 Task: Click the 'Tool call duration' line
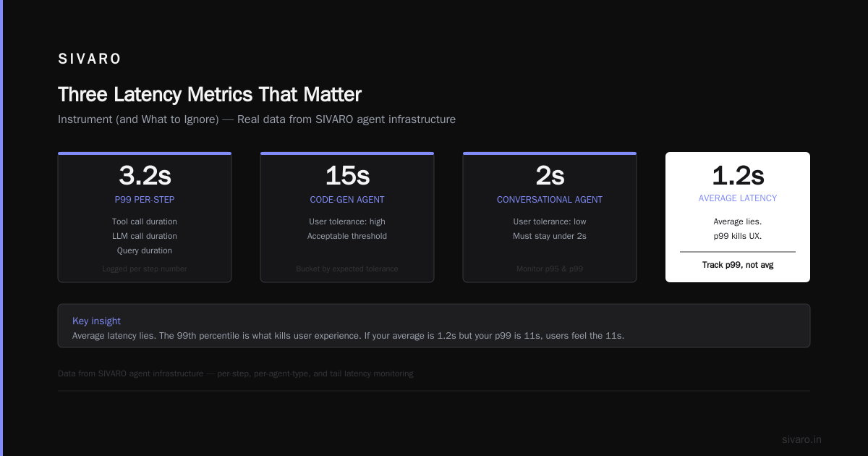145,221
